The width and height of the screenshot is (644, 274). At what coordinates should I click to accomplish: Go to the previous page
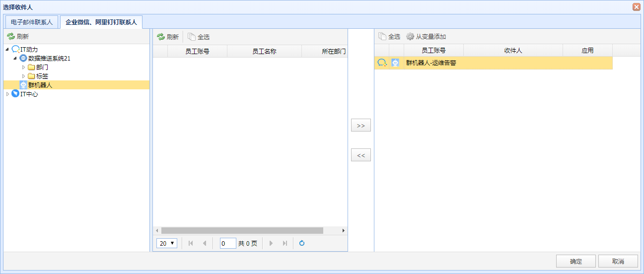click(204, 243)
